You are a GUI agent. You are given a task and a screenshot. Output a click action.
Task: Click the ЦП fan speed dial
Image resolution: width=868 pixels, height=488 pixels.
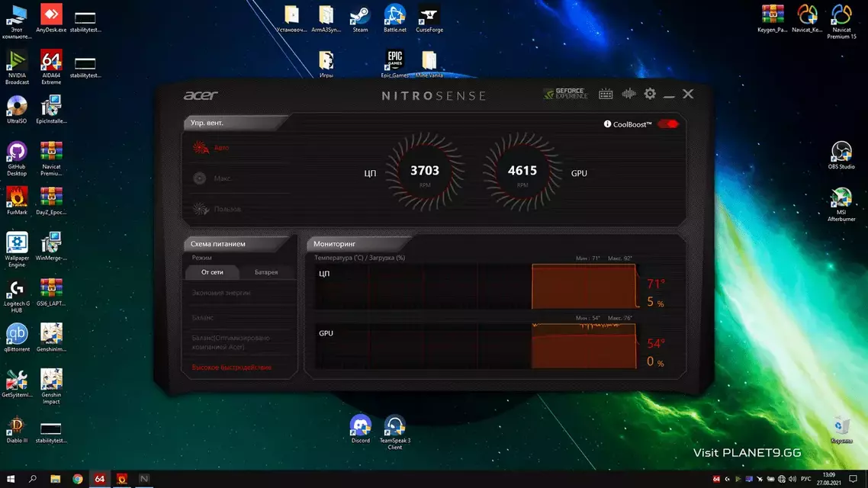(x=425, y=172)
